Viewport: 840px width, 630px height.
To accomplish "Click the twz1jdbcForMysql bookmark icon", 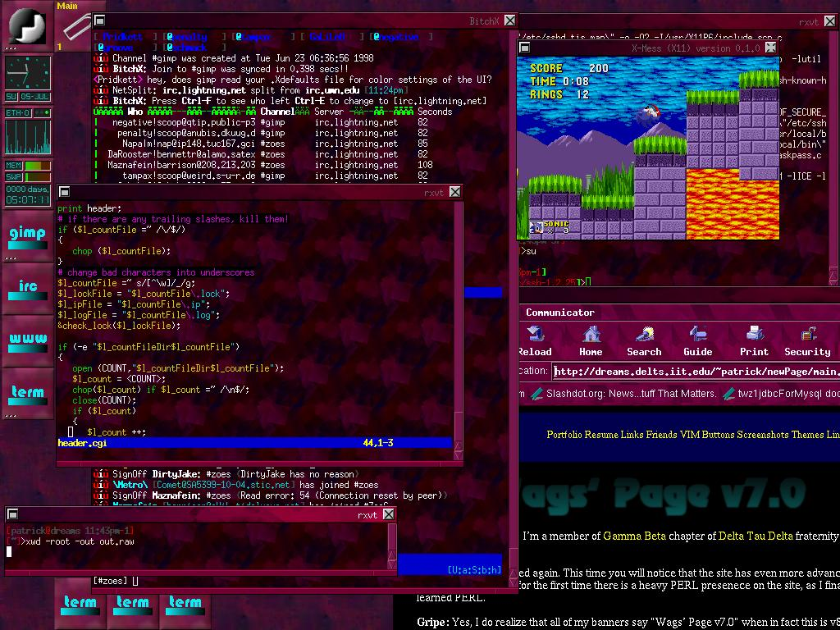I will pos(728,394).
